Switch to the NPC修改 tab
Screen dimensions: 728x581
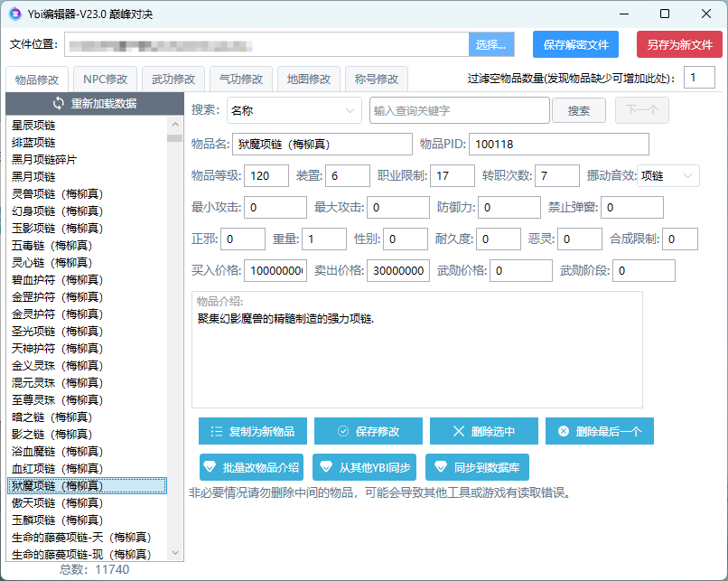tap(106, 79)
